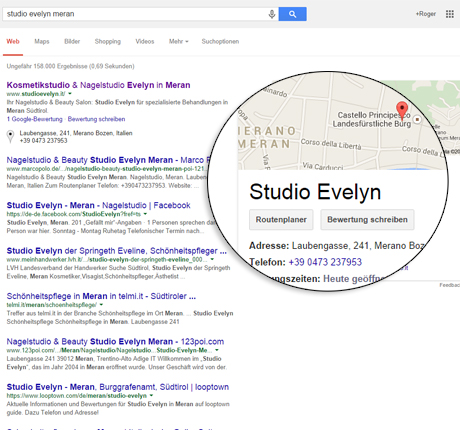The height and width of the screenshot is (430, 460).
Task: Call the phone number +39 0473 237953 link
Action: click(325, 262)
